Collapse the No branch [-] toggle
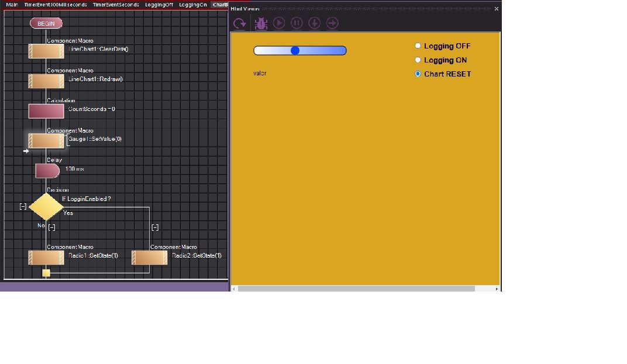Screen dimensions: 627x364 click(51, 227)
